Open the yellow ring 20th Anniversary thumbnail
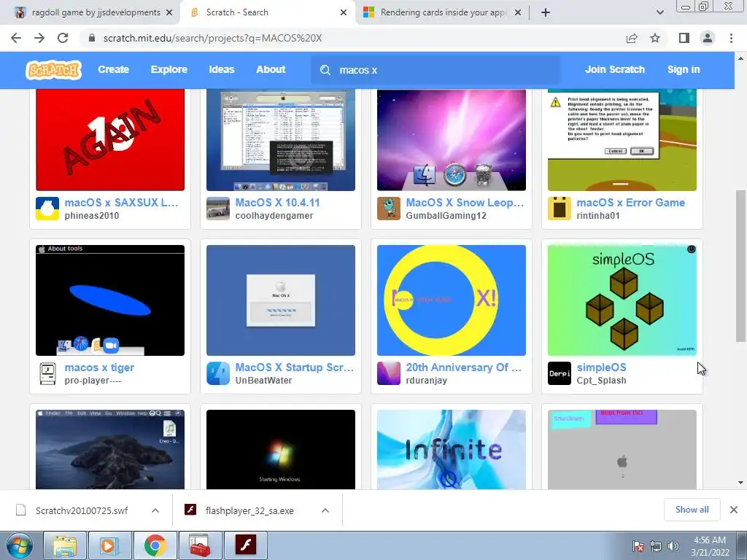This screenshot has width=747, height=560. click(451, 300)
